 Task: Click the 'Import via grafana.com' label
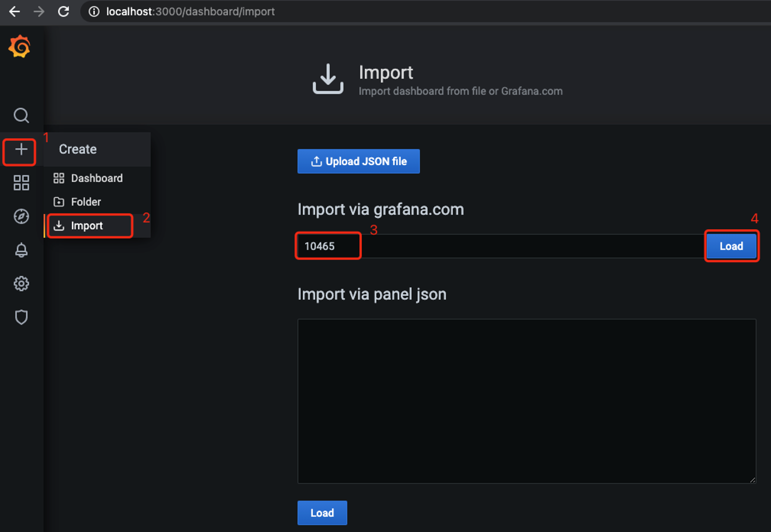point(380,210)
